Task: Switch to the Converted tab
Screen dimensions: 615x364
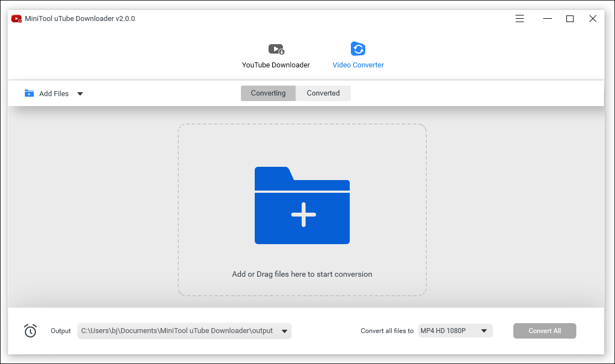Action: [x=323, y=93]
